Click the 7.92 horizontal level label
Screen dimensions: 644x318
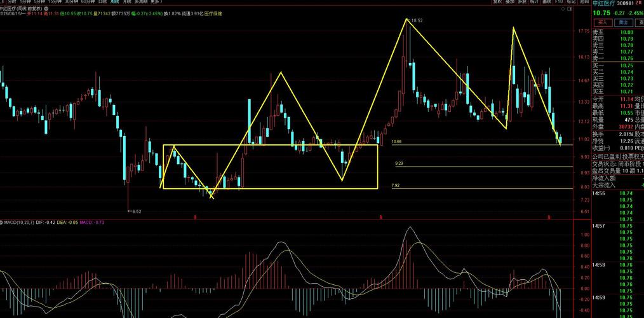[396, 186]
